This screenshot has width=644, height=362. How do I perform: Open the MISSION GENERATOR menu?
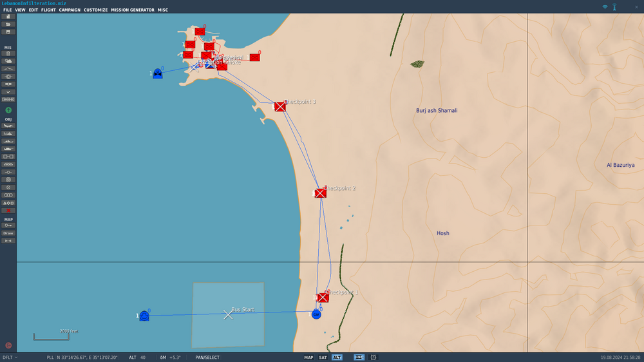click(x=133, y=10)
